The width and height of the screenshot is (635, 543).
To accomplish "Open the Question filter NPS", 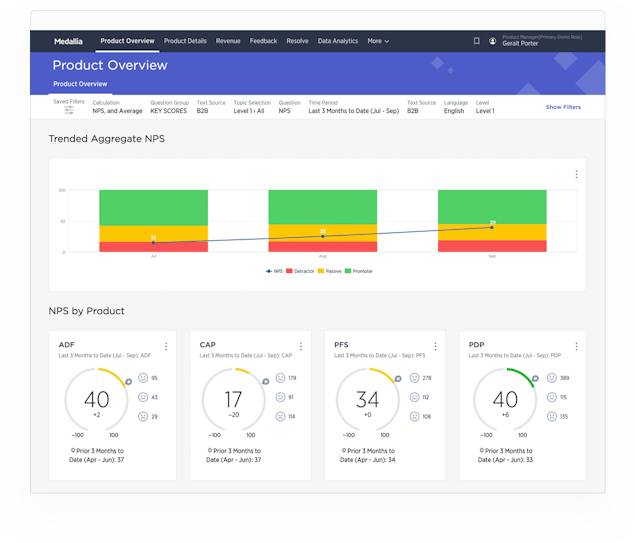I will click(x=290, y=107).
